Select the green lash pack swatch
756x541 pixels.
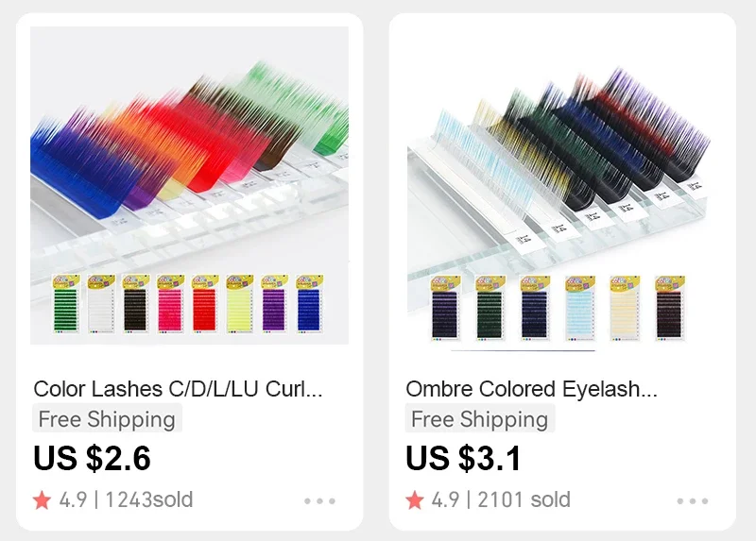point(66,304)
